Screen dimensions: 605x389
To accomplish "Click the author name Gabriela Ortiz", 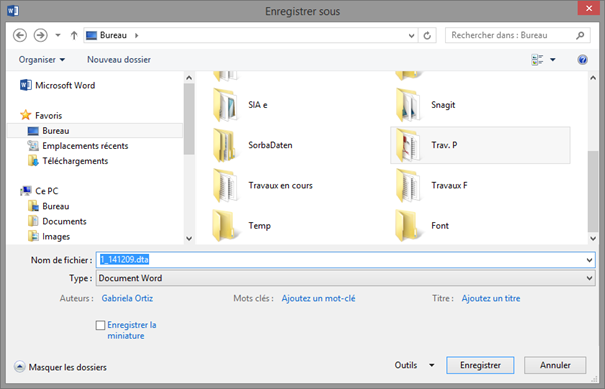I will [x=127, y=298].
